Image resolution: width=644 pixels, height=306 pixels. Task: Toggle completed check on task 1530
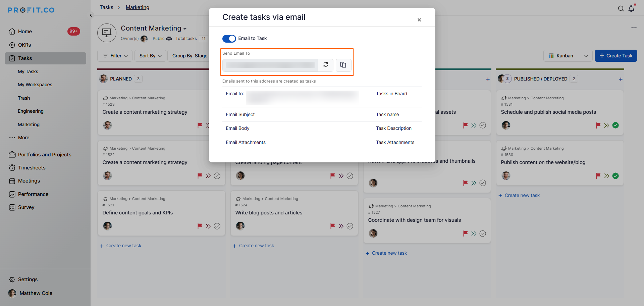615,176
